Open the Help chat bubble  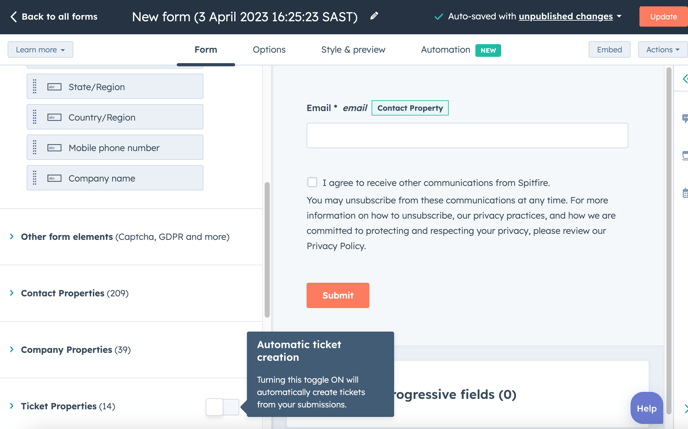646,408
